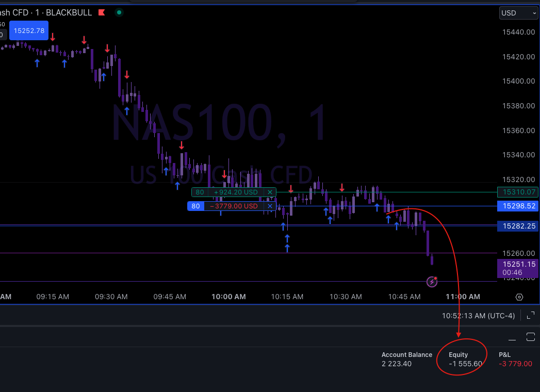Minimize the trading account panel

(512, 339)
